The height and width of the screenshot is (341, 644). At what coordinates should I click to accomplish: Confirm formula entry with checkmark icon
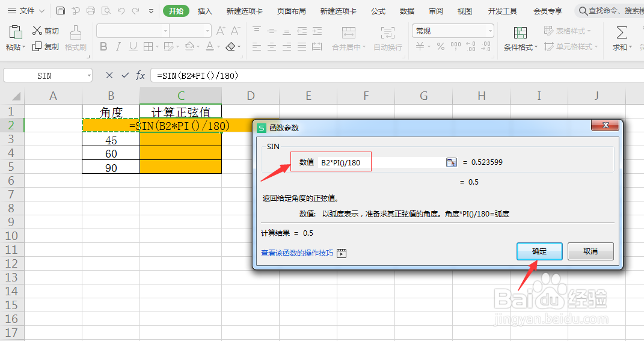pyautogui.click(x=125, y=75)
